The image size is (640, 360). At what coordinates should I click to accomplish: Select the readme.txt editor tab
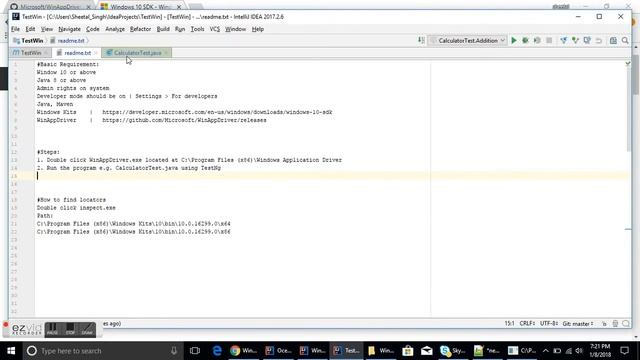pyautogui.click(x=77, y=53)
